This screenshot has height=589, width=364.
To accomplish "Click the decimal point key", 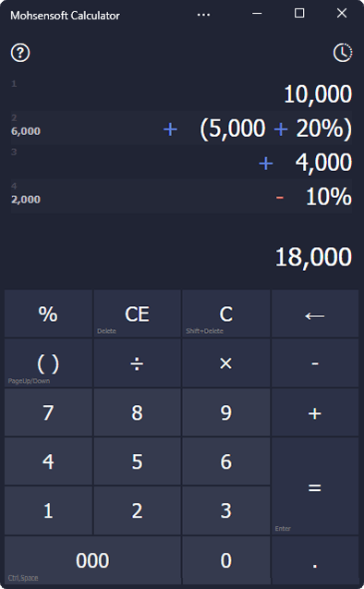I will [315, 560].
